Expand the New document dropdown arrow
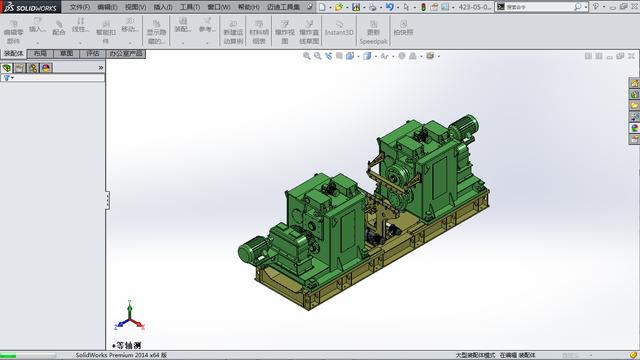The image size is (640, 360). 330,7
